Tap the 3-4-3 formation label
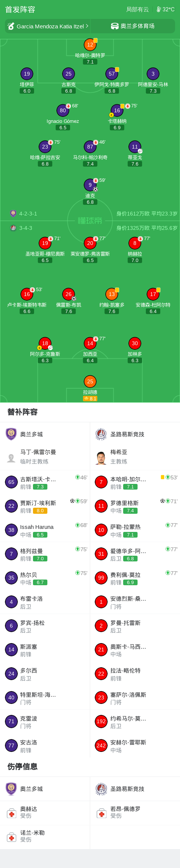Image resolution: width=180 pixels, height=868 pixels. (x=26, y=228)
